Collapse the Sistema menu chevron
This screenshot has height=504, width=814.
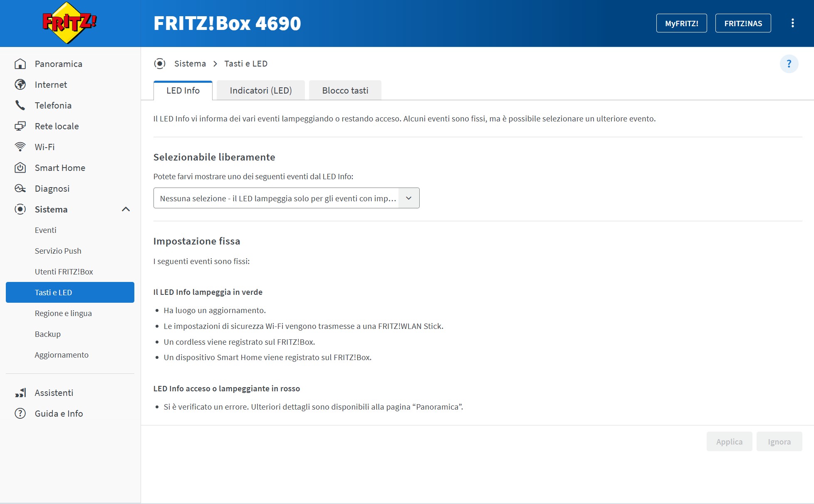tap(126, 209)
